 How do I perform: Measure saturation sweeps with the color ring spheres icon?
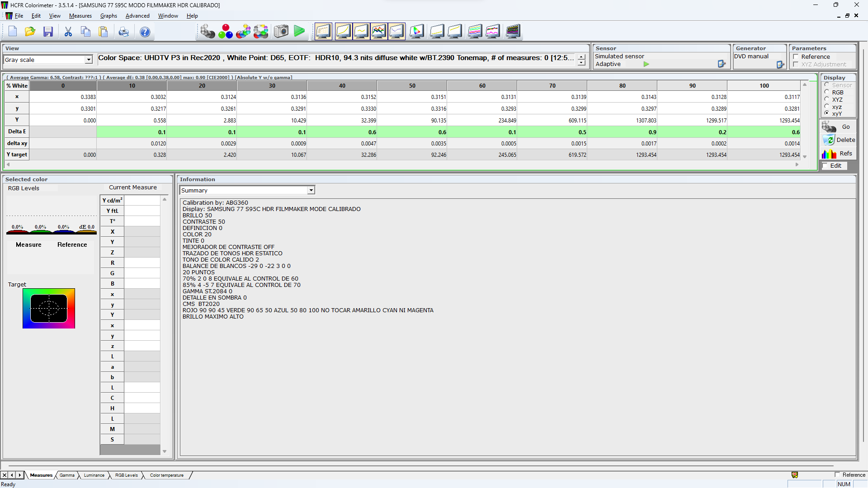click(x=261, y=31)
